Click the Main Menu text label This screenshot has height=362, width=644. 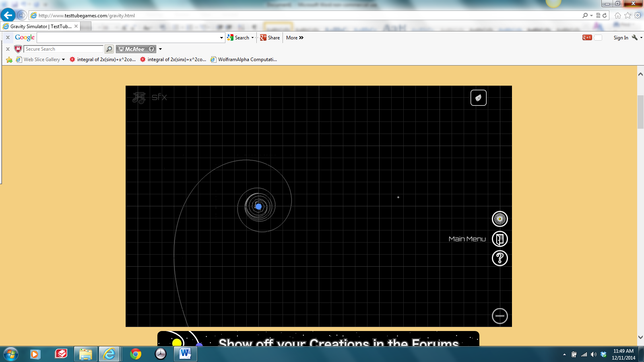point(467,239)
